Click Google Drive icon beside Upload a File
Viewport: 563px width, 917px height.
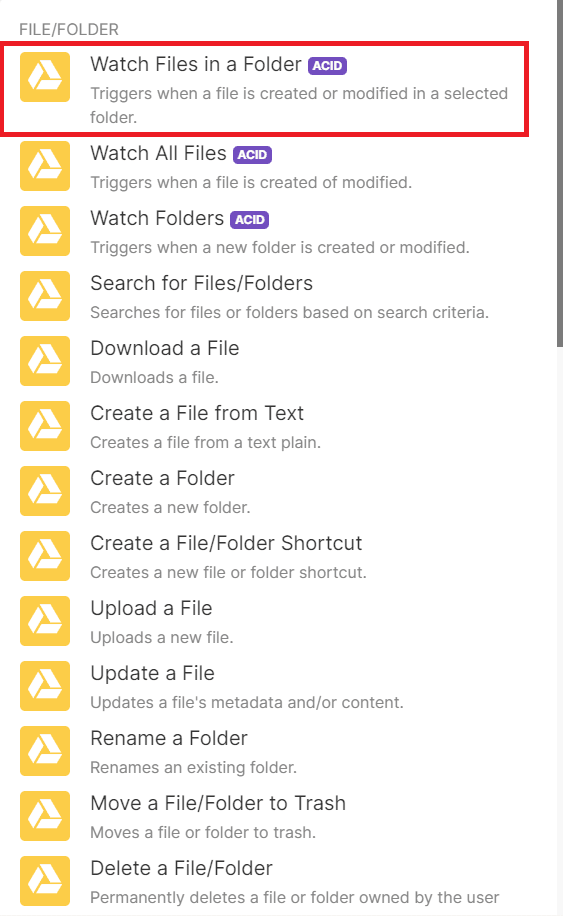pos(45,620)
